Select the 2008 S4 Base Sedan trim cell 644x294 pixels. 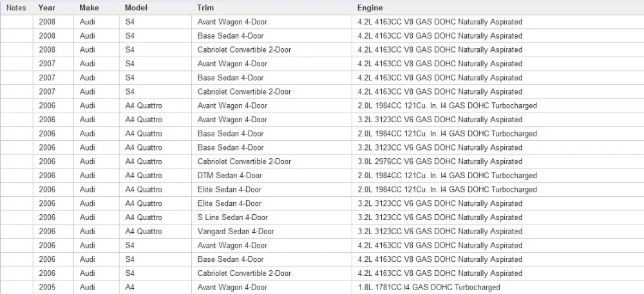point(272,36)
